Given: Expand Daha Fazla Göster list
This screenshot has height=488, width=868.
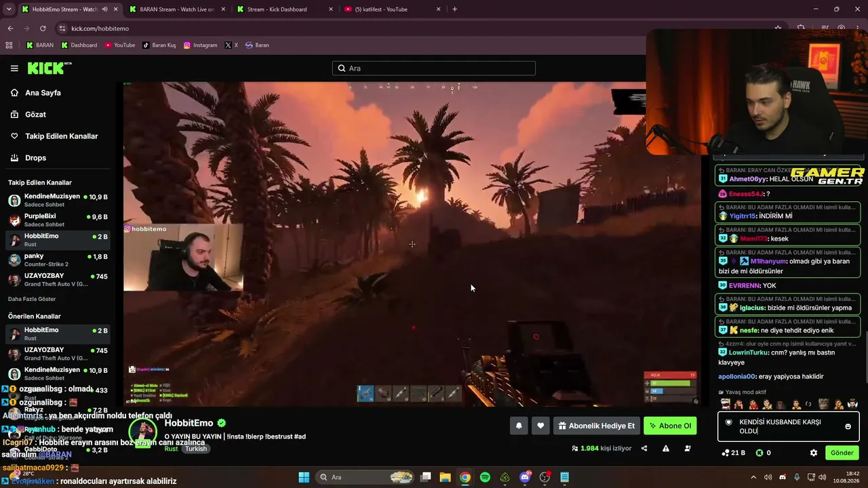Looking at the screenshot, I should coord(32,299).
